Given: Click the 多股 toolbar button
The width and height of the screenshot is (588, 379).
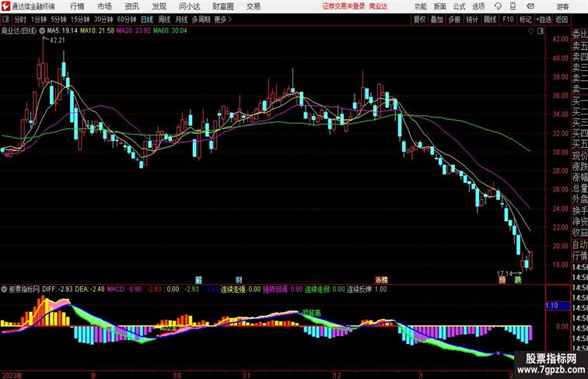Looking at the screenshot, I should pyautogui.click(x=454, y=19).
